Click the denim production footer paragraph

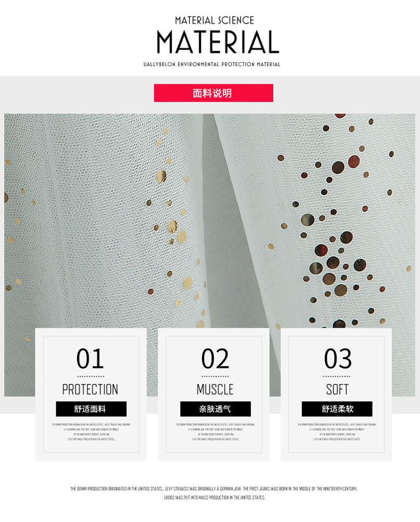click(x=214, y=493)
